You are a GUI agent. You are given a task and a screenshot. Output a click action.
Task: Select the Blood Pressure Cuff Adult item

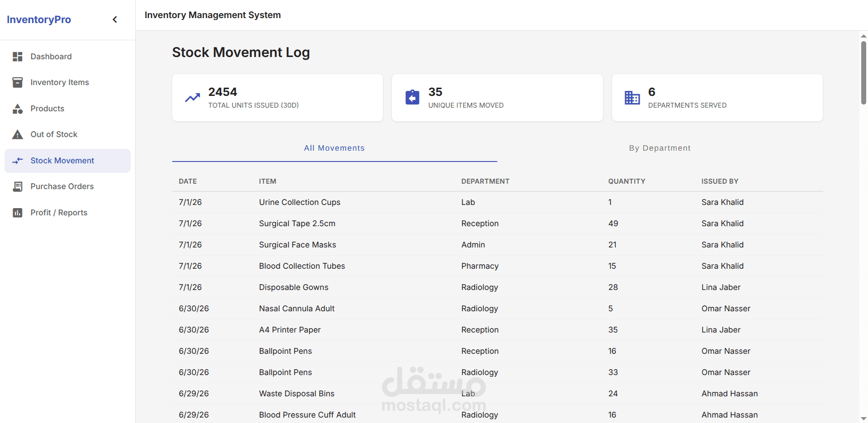point(307,415)
